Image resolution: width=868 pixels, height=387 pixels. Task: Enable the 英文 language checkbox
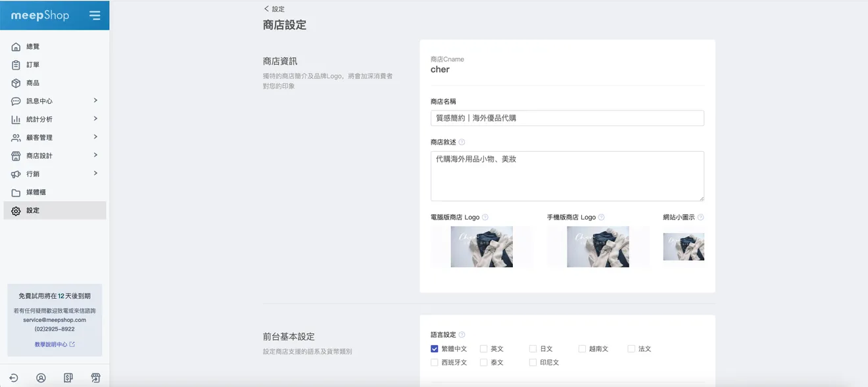point(484,349)
